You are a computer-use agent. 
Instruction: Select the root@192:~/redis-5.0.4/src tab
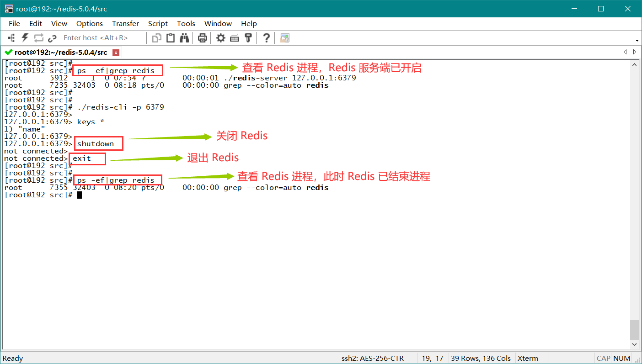60,53
